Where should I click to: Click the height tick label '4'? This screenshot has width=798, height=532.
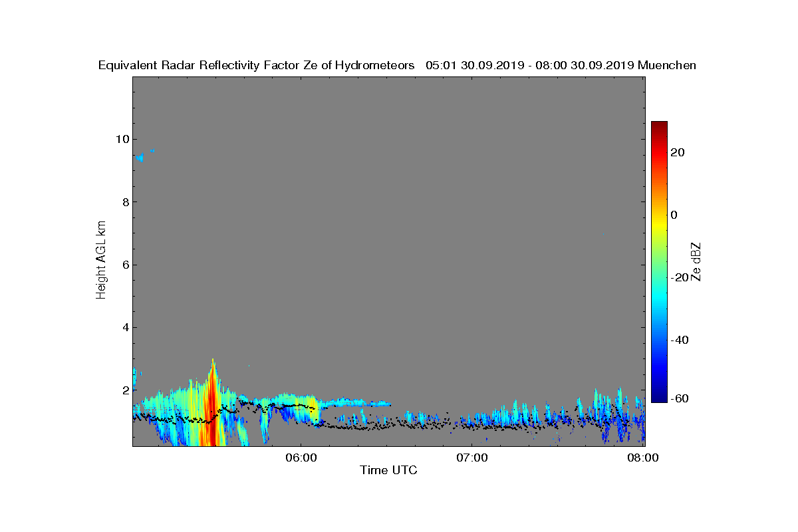pyautogui.click(x=125, y=327)
